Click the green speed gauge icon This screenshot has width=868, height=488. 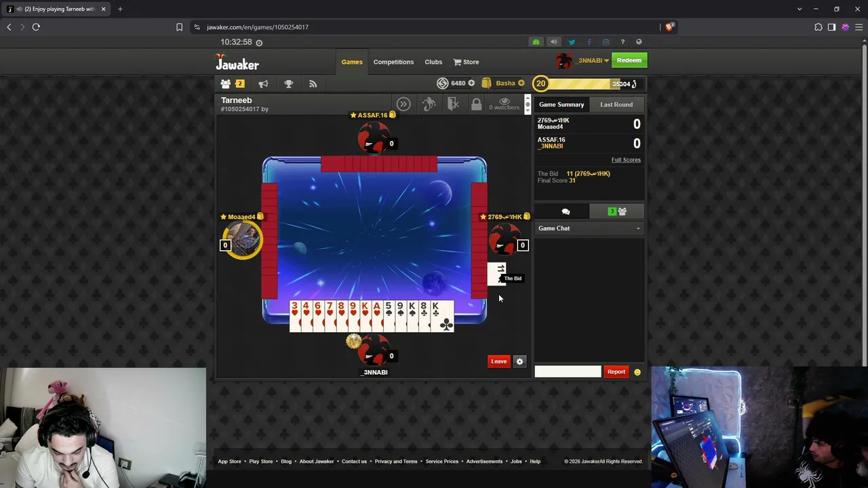[x=536, y=42]
